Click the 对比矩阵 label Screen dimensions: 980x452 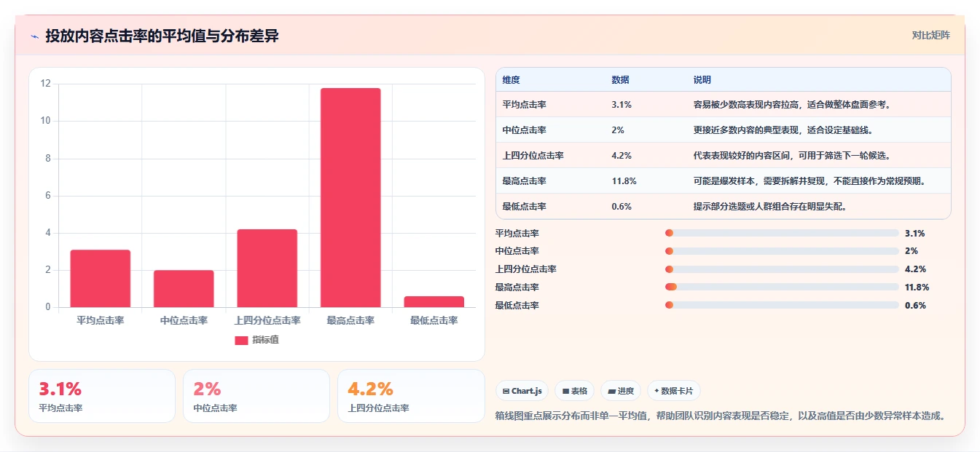[930, 35]
